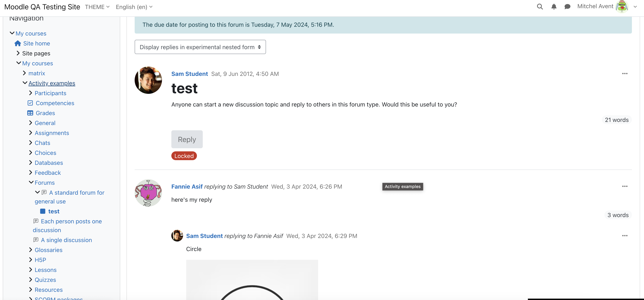This screenshot has height=300, width=644.
Task: Expand the Resources section chevron
Action: [30, 289]
